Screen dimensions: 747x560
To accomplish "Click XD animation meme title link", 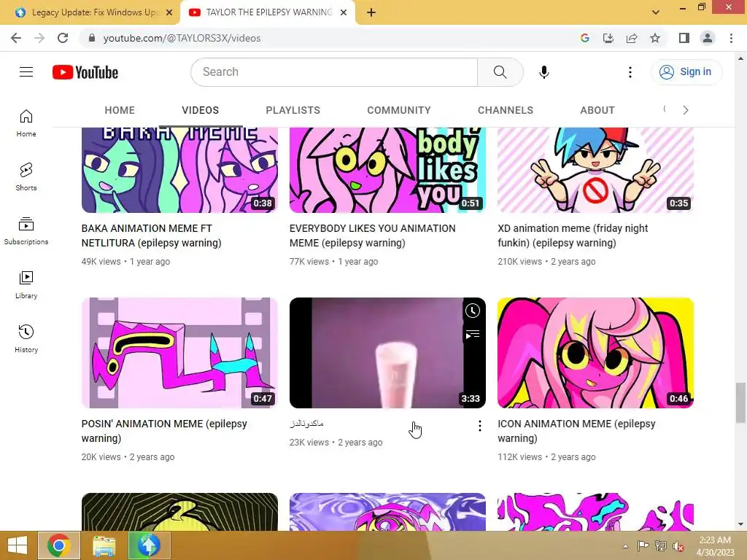I will [573, 236].
